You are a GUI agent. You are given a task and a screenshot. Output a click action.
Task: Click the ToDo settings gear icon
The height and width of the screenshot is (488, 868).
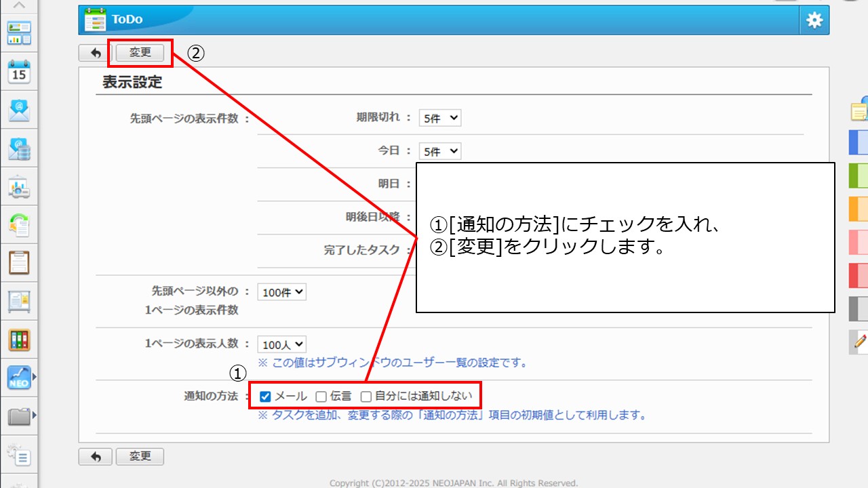(x=814, y=20)
